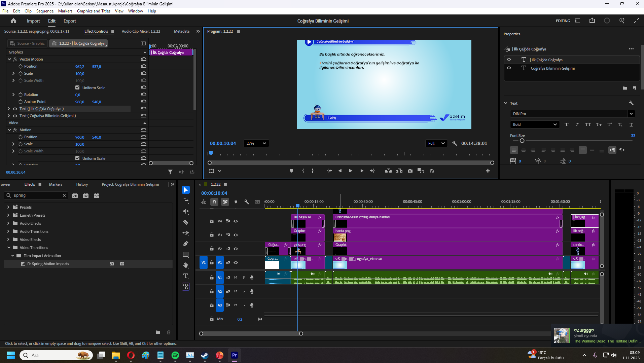The image size is (644, 363).
Task: Open the Button Editor plus icon
Action: (488, 171)
